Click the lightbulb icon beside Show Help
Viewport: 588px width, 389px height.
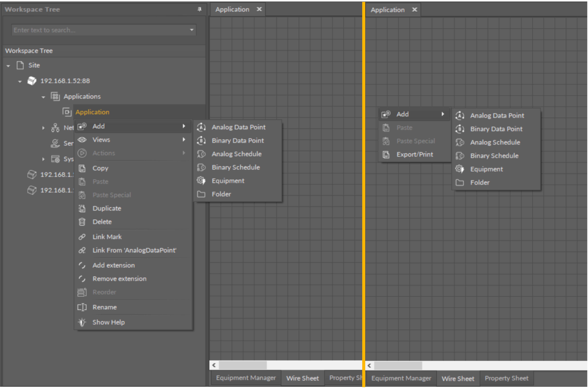point(82,322)
